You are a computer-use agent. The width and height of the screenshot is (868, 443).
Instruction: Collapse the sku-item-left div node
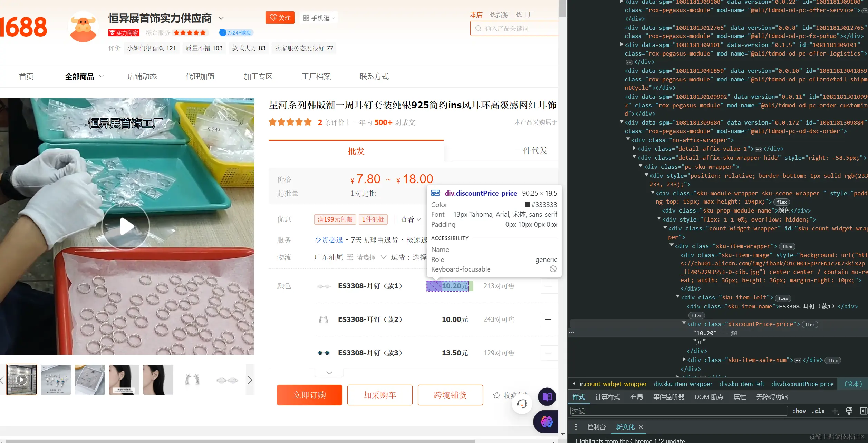[x=678, y=297]
